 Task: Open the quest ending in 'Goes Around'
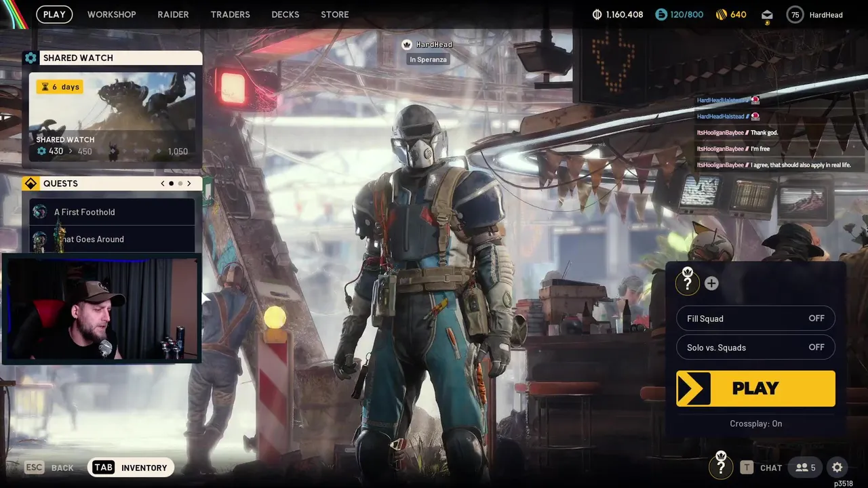point(112,239)
